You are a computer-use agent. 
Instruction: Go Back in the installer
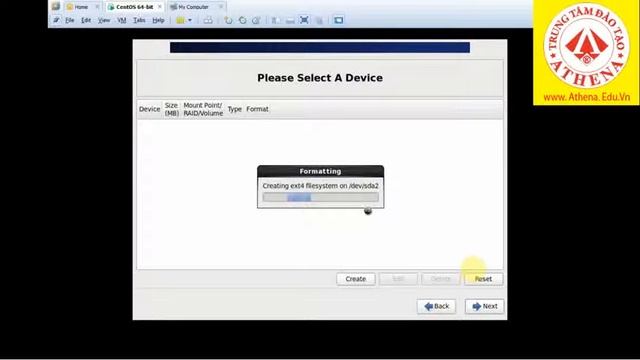coord(436,306)
